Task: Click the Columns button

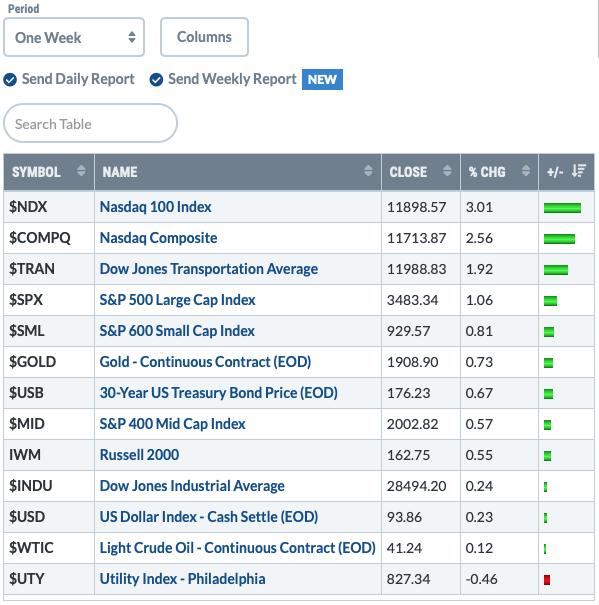Action: [204, 37]
